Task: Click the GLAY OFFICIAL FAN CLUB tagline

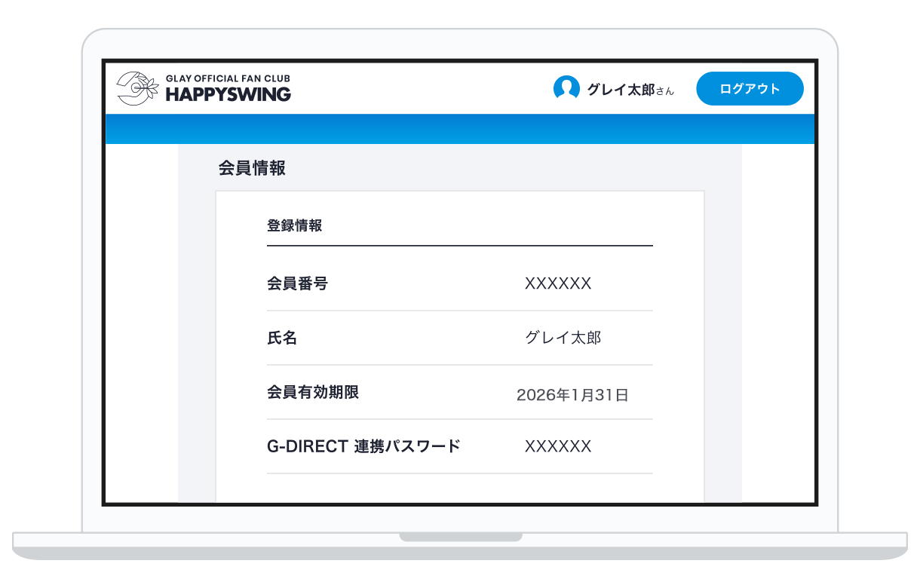Action: tap(228, 78)
